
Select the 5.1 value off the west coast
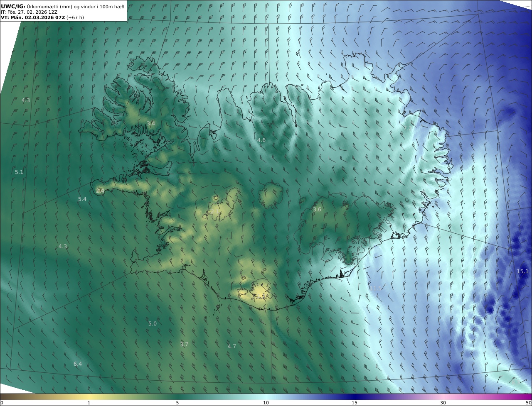pyautogui.click(x=19, y=172)
